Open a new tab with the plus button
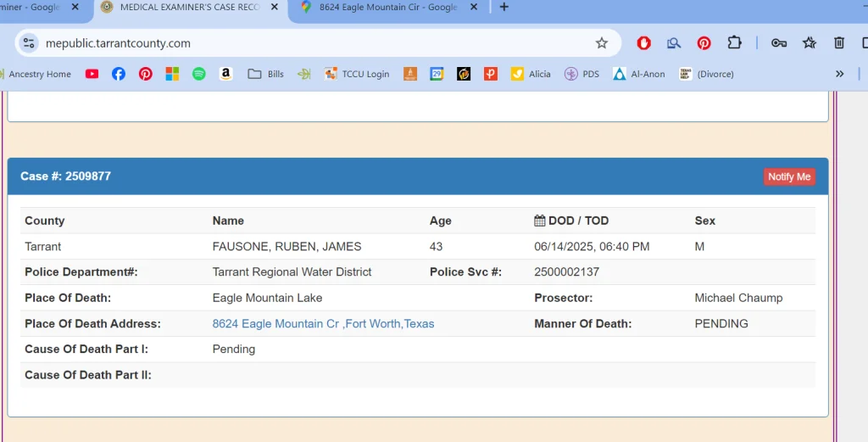This screenshot has width=868, height=442. pyautogui.click(x=504, y=8)
